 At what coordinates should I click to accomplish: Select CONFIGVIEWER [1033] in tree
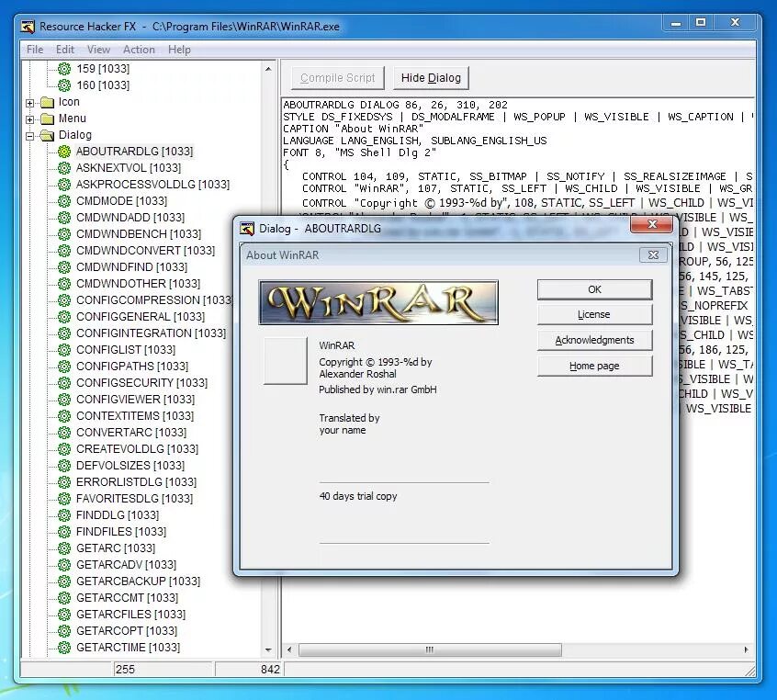coord(135,400)
